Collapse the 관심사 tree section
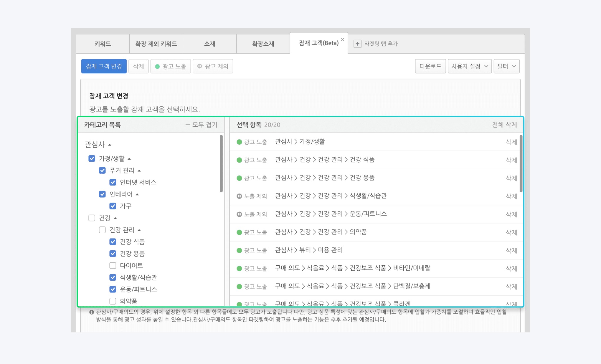 click(x=110, y=145)
